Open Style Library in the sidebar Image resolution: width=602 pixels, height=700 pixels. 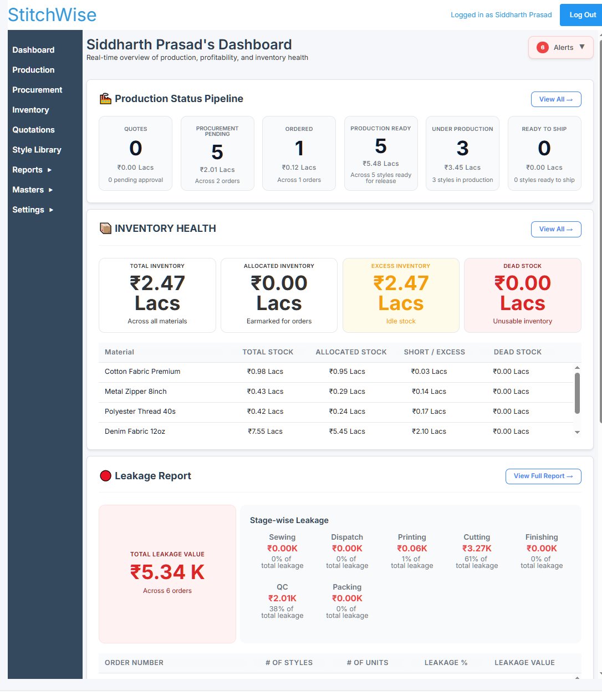click(x=37, y=150)
